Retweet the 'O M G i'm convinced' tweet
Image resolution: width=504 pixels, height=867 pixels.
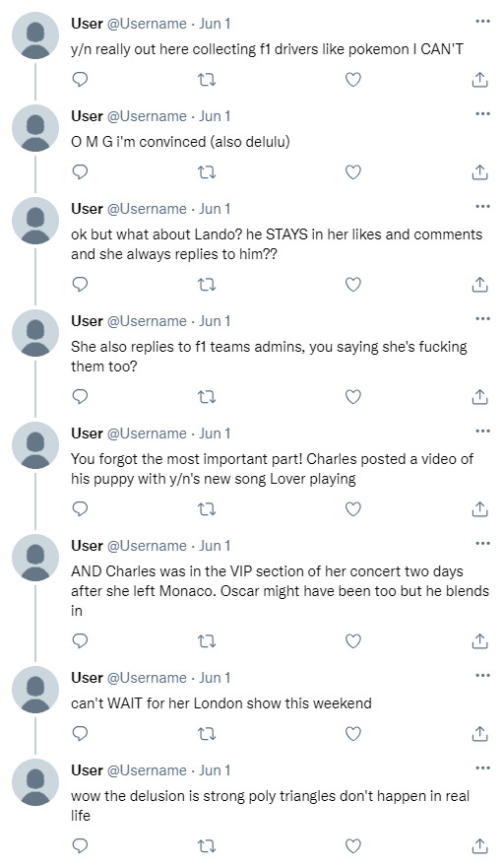coord(207,172)
